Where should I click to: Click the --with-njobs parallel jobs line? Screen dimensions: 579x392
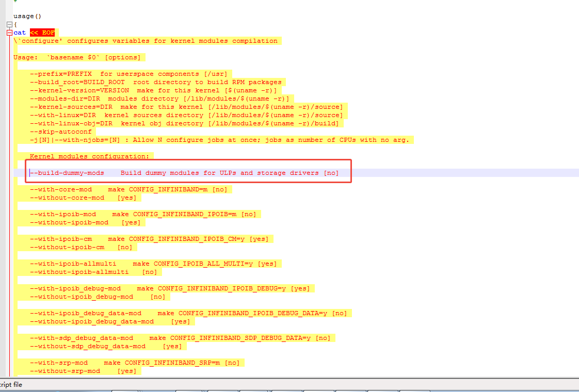click(x=219, y=140)
